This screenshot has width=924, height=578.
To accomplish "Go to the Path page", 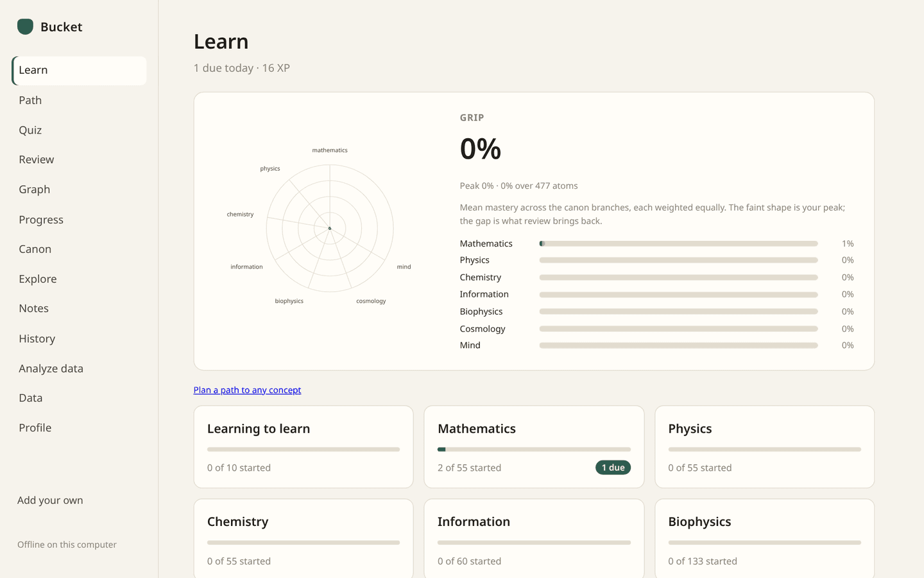I will coord(79,100).
